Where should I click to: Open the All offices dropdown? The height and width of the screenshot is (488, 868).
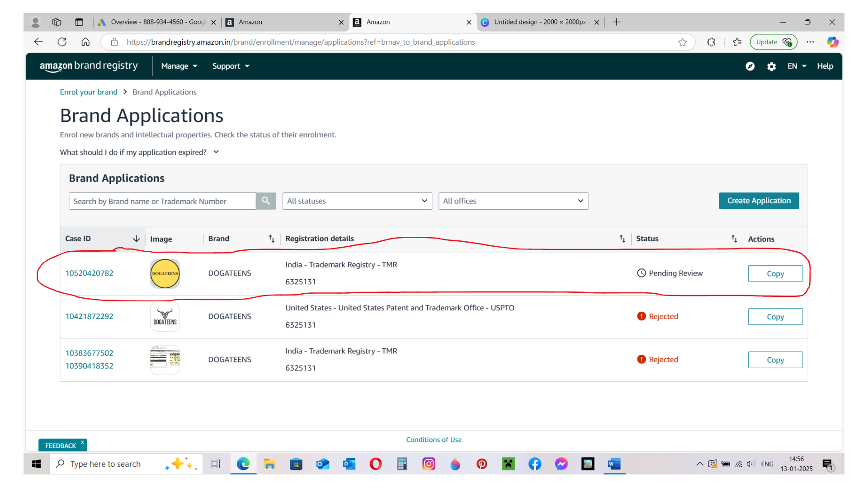[513, 201]
